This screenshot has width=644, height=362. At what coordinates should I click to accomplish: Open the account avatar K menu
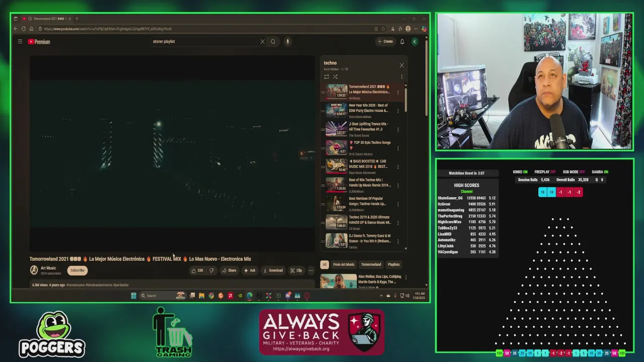click(x=415, y=42)
